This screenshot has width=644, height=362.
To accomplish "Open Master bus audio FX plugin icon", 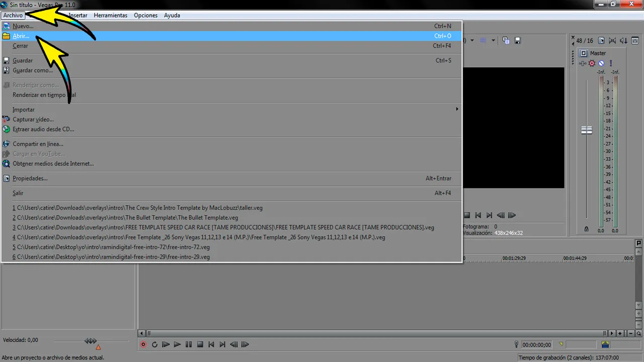I will tap(583, 63).
